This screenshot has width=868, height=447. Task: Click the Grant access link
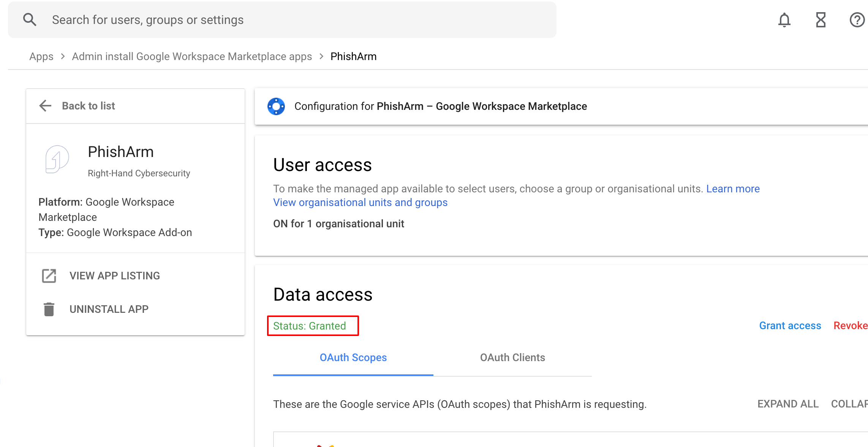(x=790, y=326)
